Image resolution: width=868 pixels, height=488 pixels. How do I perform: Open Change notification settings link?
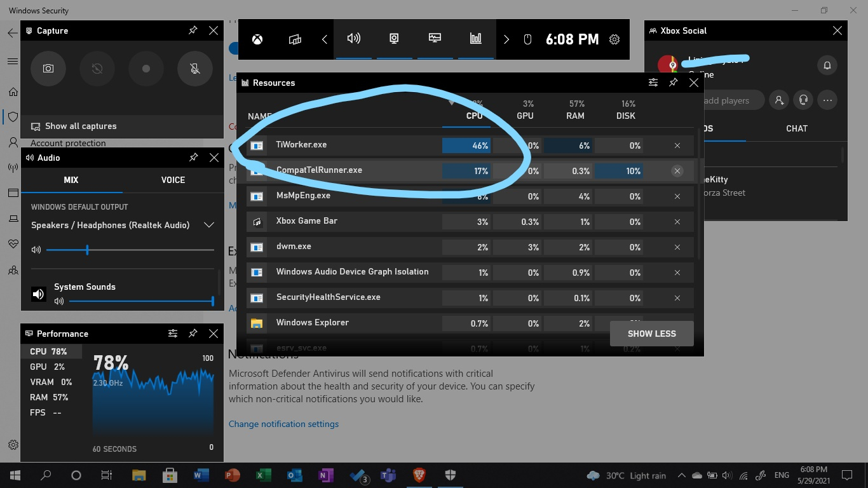(x=283, y=424)
